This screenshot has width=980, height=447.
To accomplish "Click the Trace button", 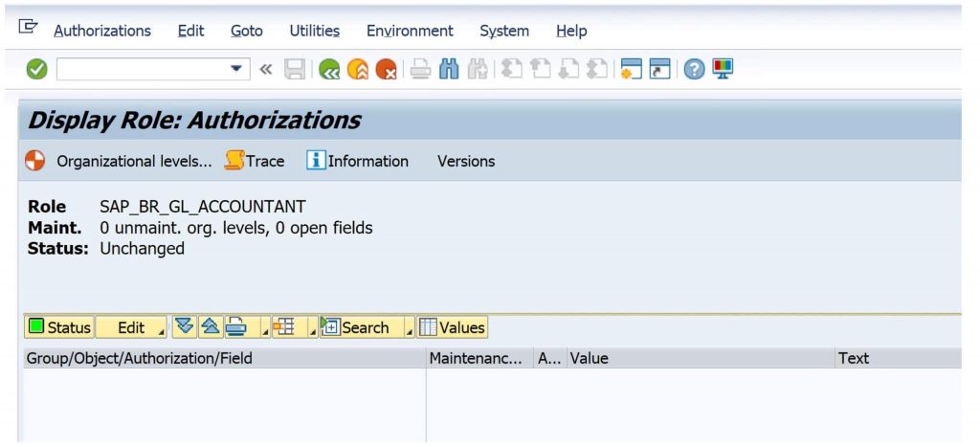I will 255,162.
